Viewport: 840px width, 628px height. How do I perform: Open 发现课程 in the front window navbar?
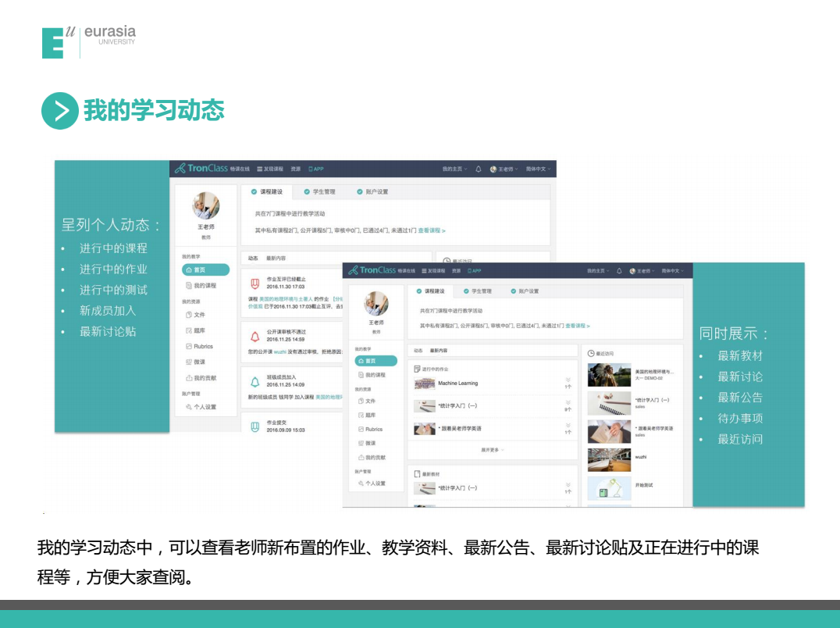pos(433,271)
